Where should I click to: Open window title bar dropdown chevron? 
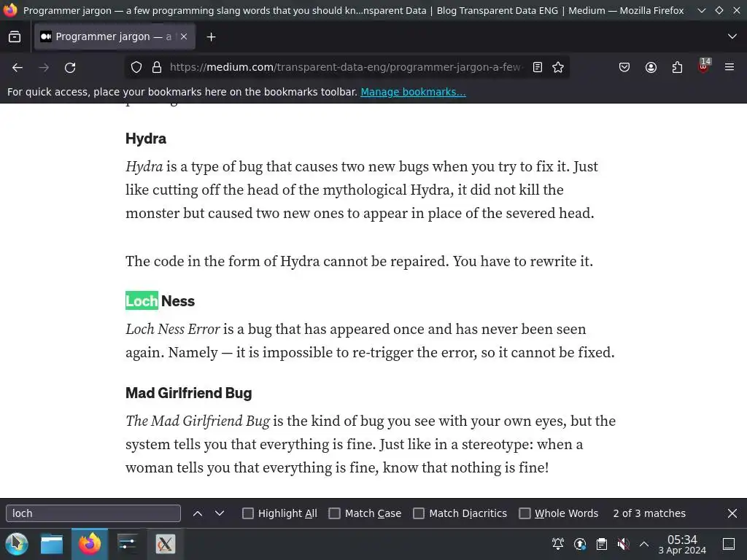701,10
